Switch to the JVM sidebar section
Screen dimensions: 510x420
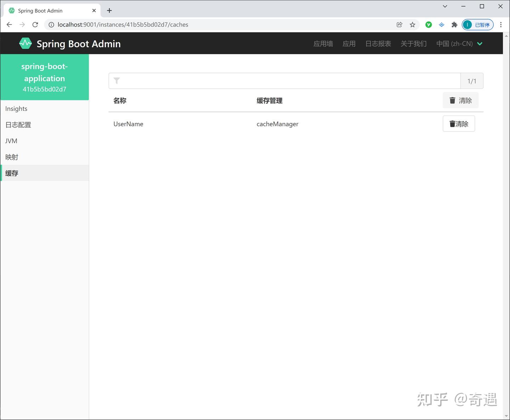(11, 141)
